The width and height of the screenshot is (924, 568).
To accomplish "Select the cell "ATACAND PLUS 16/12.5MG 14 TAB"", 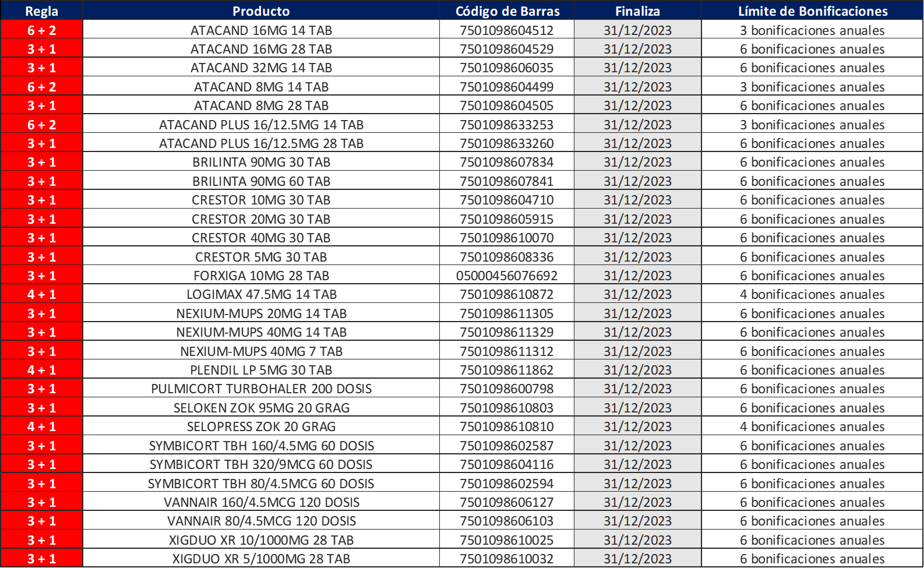I will [261, 125].
